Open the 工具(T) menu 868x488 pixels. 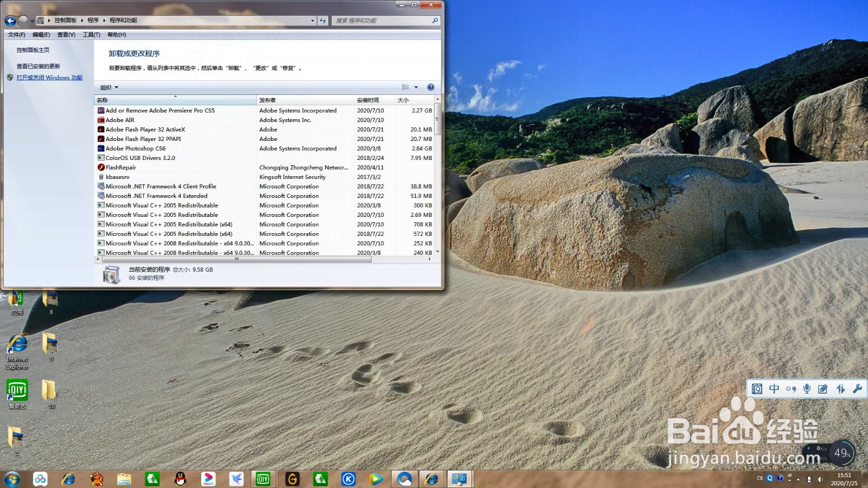[91, 35]
